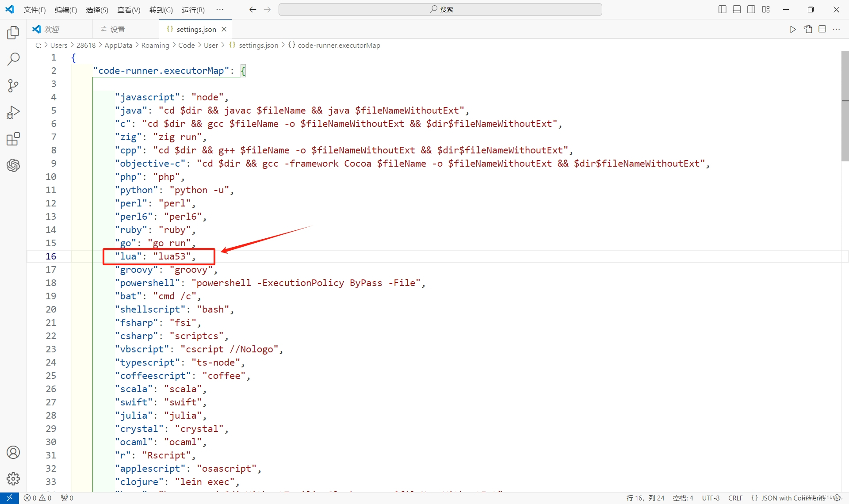Viewport: 849px width, 504px height.
Task: Open the Accounts menu
Action: [x=13, y=452]
